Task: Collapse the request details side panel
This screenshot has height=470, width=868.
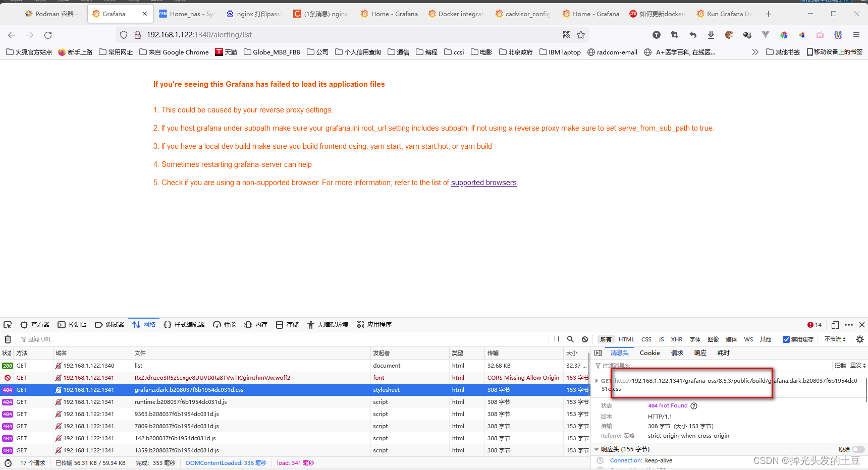Action: pos(598,353)
